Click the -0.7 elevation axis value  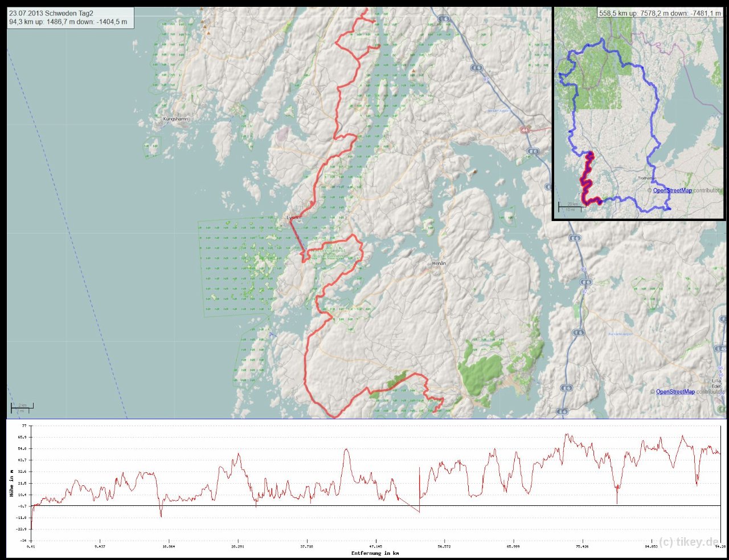(x=23, y=506)
